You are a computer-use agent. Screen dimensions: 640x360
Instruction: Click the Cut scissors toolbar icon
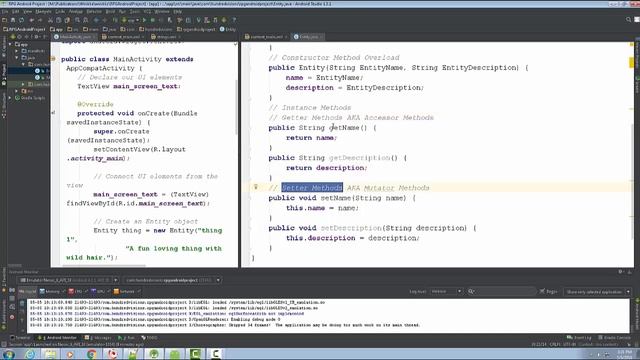[51, 20]
